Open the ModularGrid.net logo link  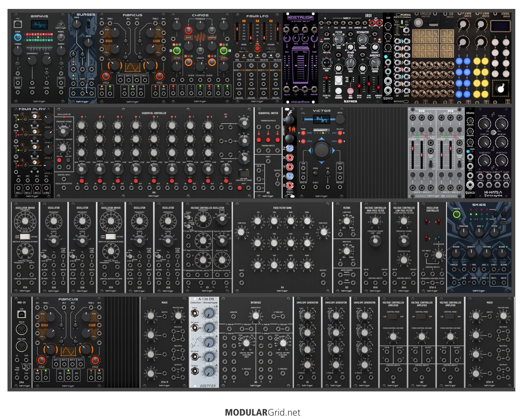[x=263, y=412]
